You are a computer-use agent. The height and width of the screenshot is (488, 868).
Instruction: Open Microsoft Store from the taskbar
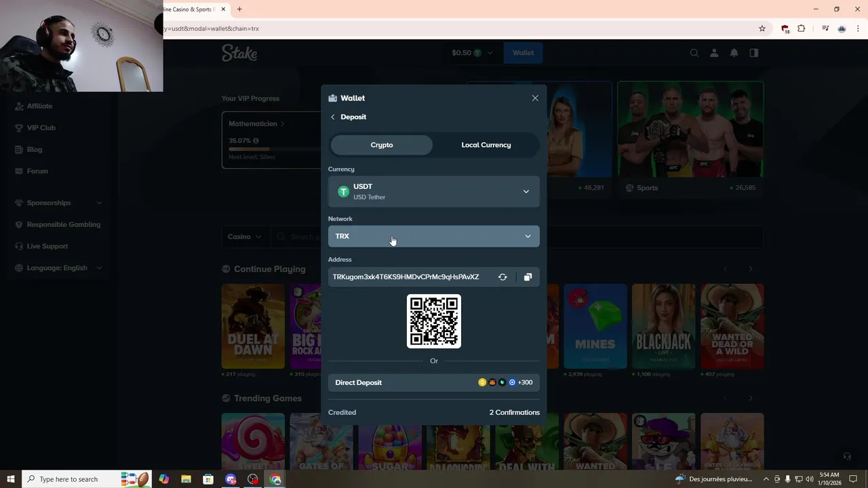click(x=208, y=479)
